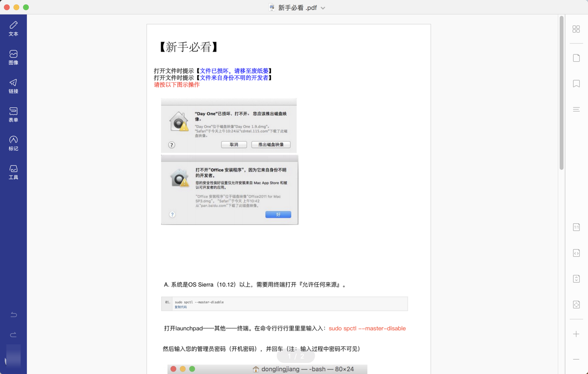This screenshot has height=374, width=588.
Task: Click the 【新手必看】 heading
Action: 189,47
